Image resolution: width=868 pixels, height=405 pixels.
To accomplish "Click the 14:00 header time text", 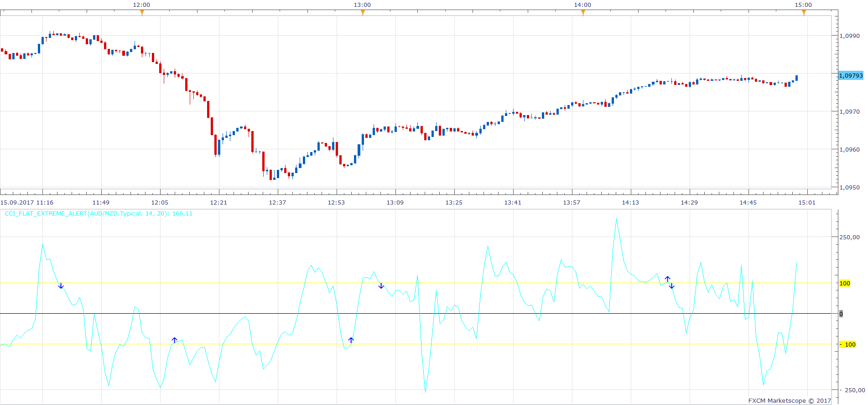I will pyautogui.click(x=582, y=5).
